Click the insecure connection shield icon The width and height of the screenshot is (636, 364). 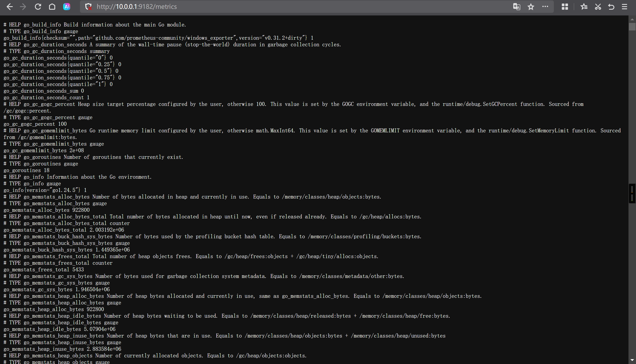tap(88, 7)
